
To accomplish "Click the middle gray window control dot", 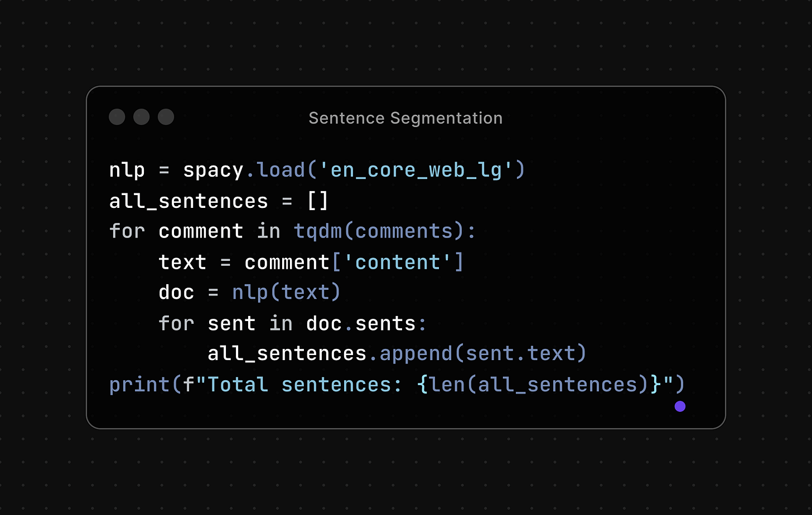I will tap(142, 117).
